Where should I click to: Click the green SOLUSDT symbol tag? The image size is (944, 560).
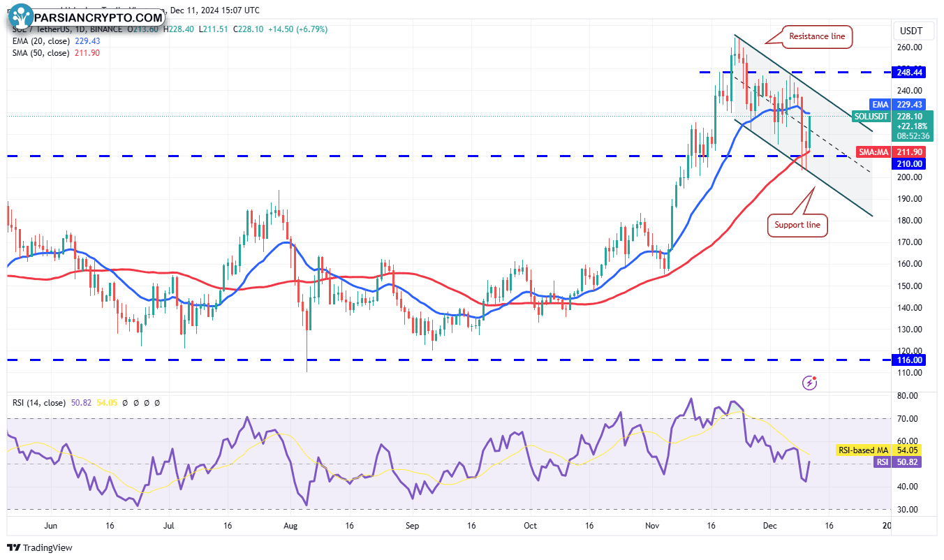point(873,116)
